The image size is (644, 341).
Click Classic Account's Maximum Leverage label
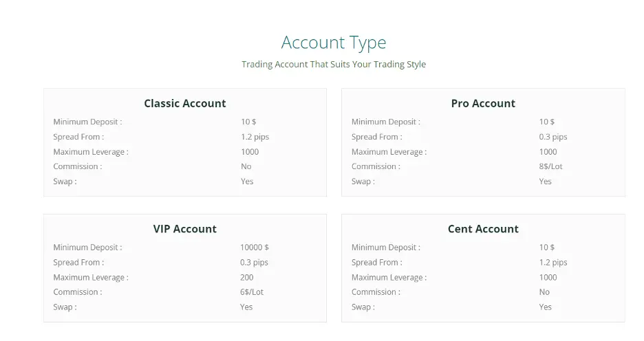click(x=91, y=152)
